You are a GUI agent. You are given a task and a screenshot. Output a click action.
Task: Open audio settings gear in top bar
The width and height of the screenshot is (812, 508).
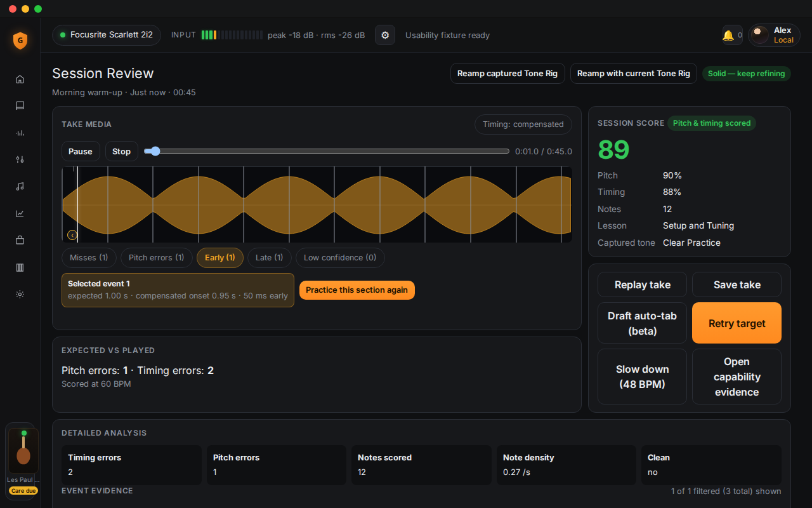pyautogui.click(x=385, y=35)
